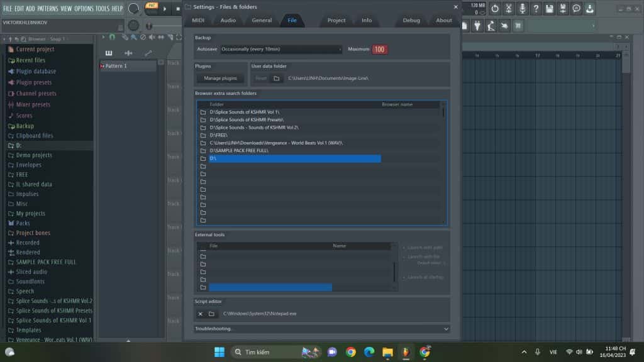Switch the PAT pattern mode toggle
644x362 pixels.
153,6
